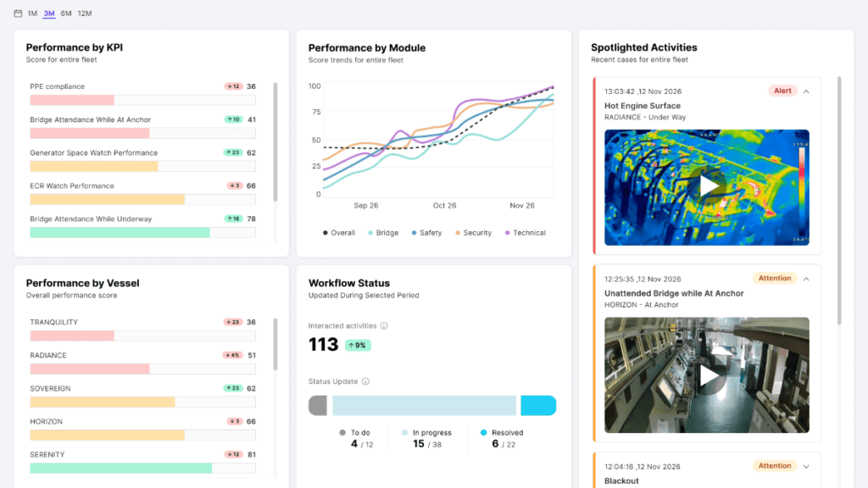
Task: Collapse the Unattended Bridge while At Anchor card
Action: (x=806, y=279)
